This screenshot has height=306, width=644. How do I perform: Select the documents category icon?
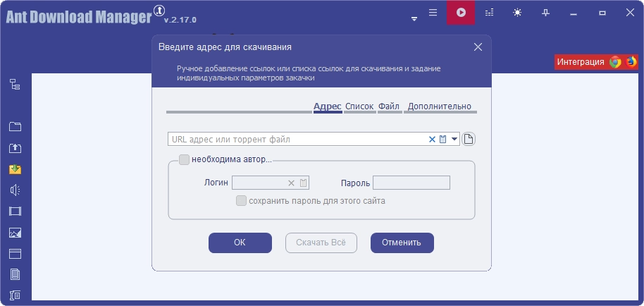pos(16,274)
